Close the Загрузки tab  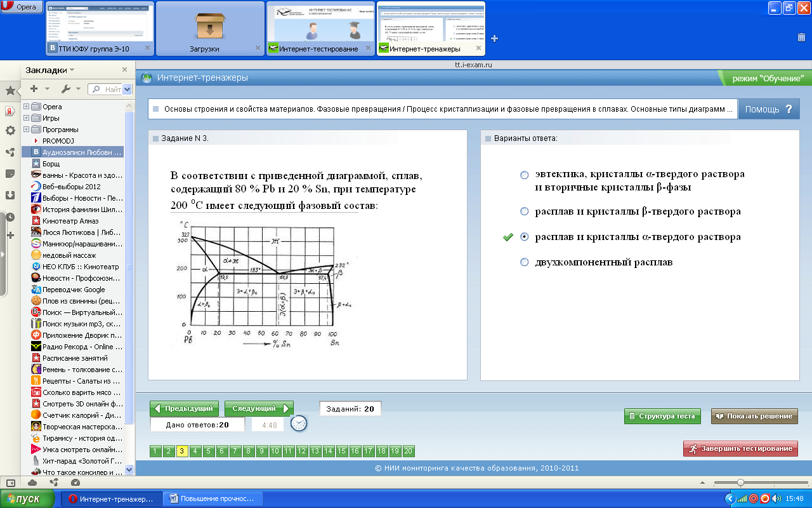(258, 48)
